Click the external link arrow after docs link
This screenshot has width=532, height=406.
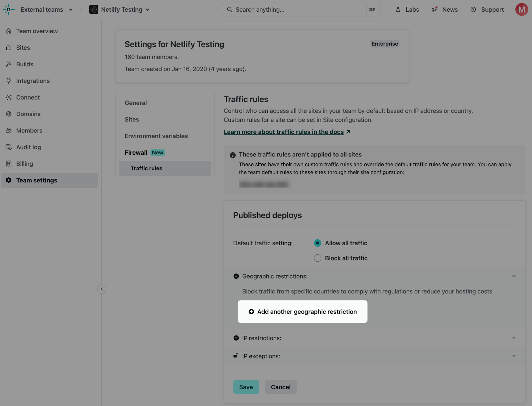tap(348, 132)
